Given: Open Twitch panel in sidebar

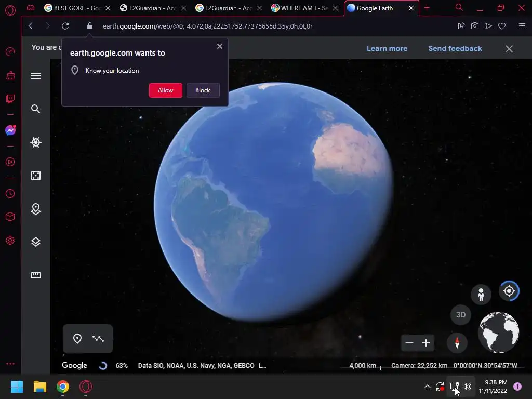Looking at the screenshot, I should tap(10, 99).
